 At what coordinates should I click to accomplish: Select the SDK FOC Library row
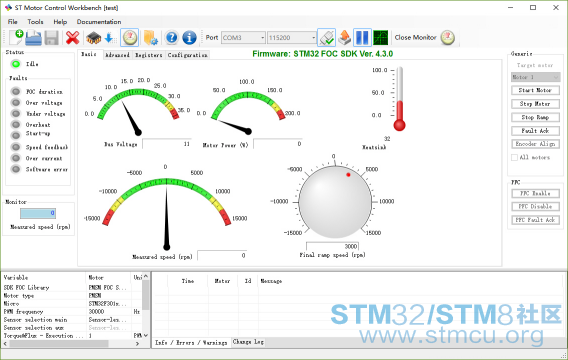tap(72, 288)
